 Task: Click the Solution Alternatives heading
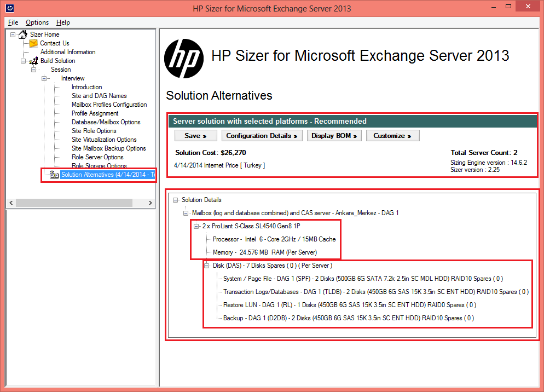[219, 95]
